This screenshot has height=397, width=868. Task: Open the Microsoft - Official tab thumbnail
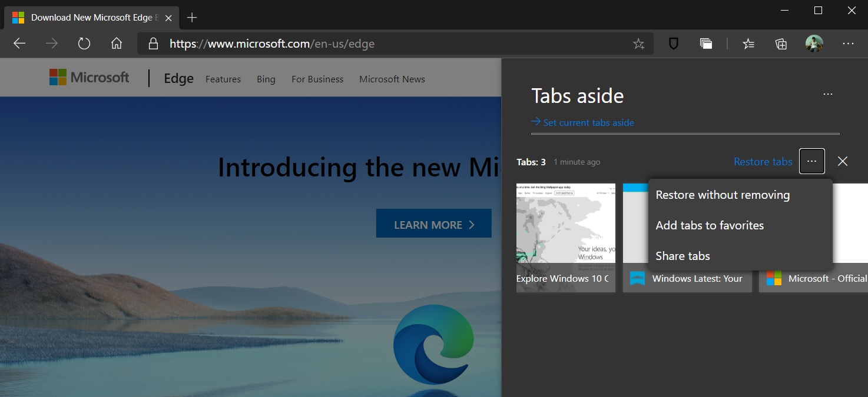[813, 238]
